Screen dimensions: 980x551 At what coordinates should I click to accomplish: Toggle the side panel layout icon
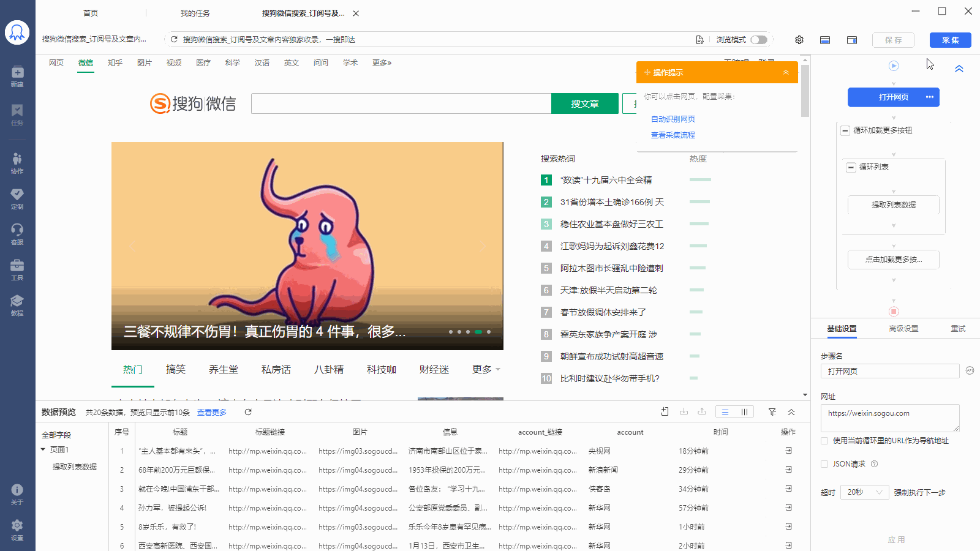click(x=852, y=40)
